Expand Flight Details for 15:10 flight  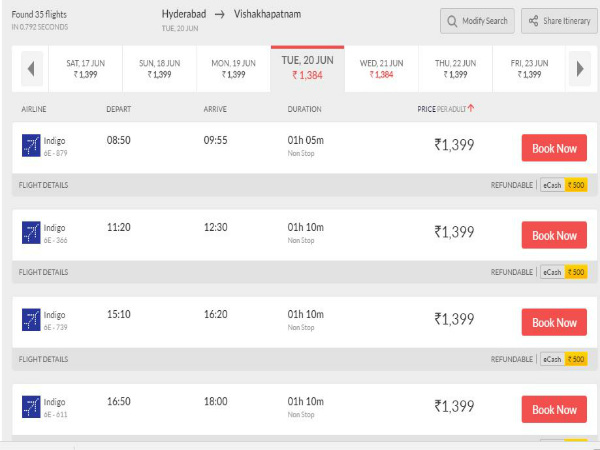44,358
